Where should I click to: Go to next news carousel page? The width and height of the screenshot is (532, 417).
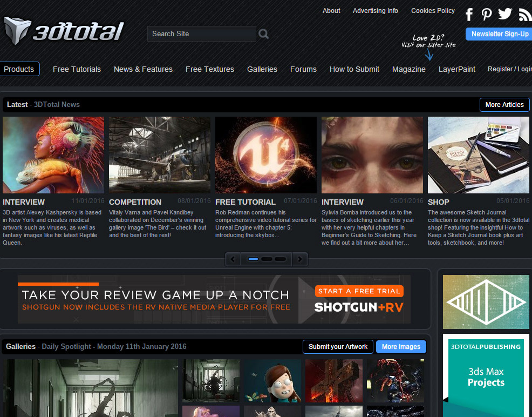[300, 259]
